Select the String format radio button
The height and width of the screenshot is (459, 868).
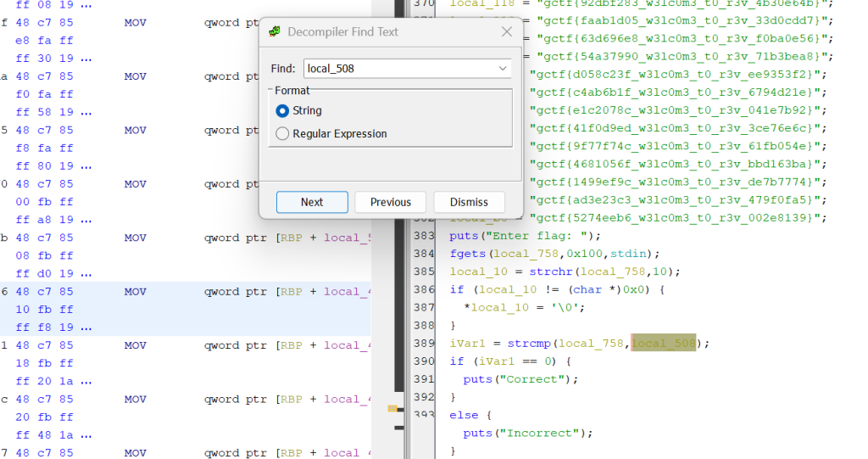(282, 111)
